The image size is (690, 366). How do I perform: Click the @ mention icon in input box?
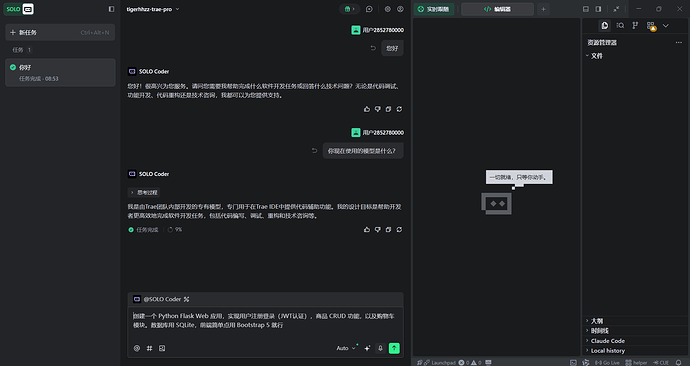tap(137, 348)
